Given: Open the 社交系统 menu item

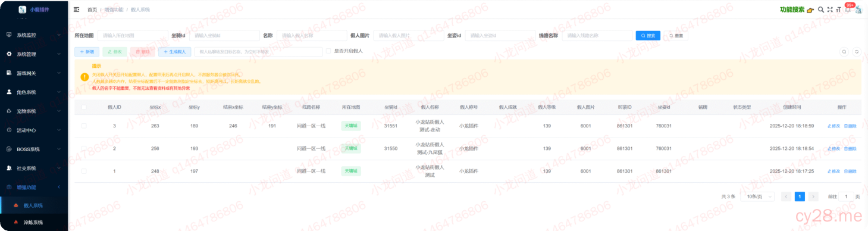Looking at the screenshot, I should tap(34, 168).
